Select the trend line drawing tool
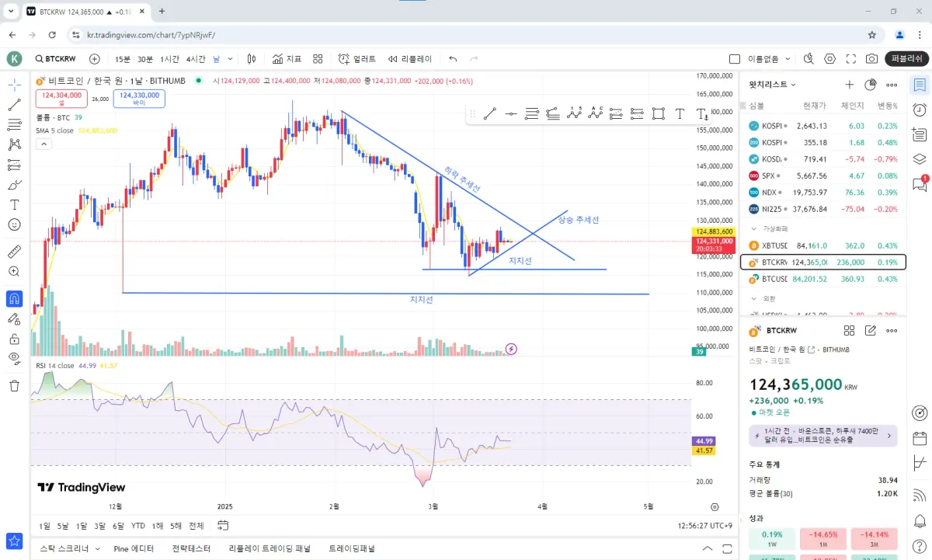This screenshot has width=932, height=560. 14,104
